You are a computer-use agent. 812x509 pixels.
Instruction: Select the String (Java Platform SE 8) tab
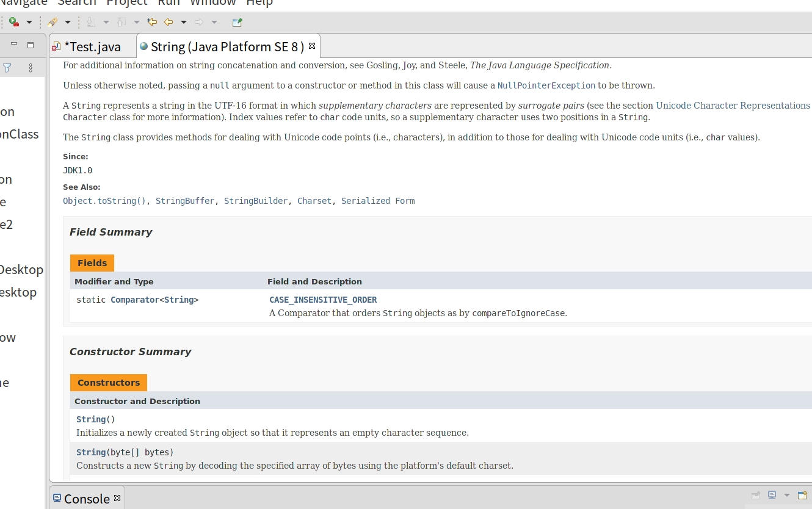tap(227, 47)
